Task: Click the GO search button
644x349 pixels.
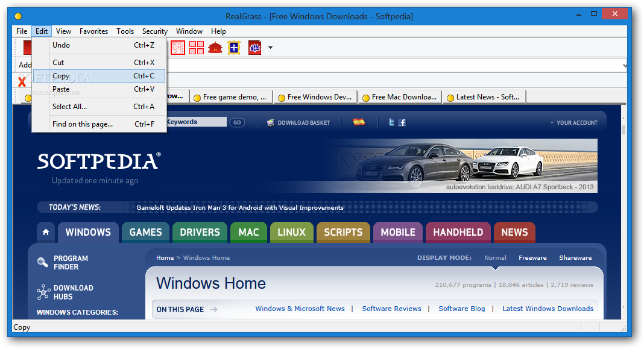Action: coord(237,122)
